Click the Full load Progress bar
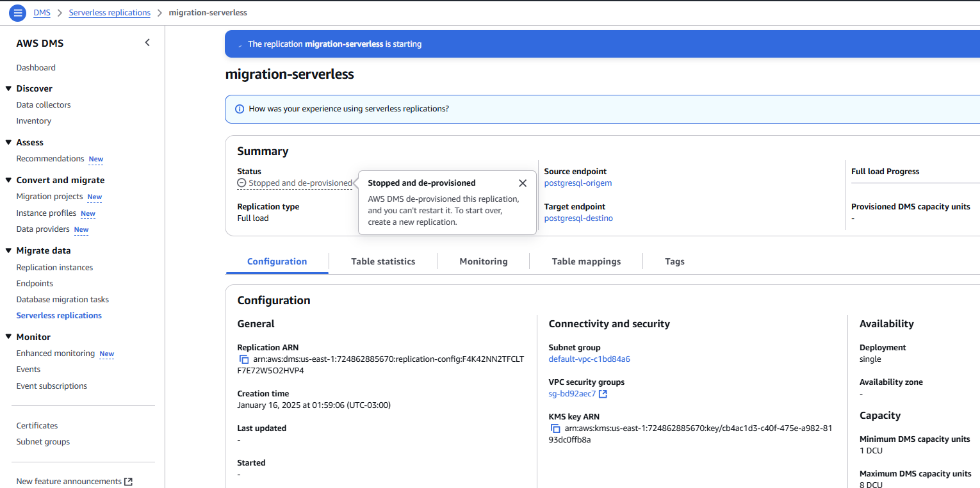980x488 pixels. point(915,183)
